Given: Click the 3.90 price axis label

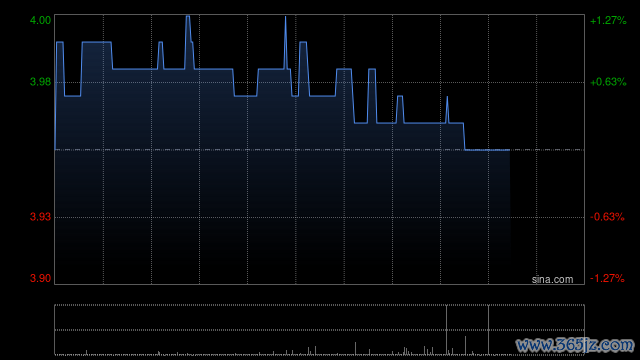Looking at the screenshot, I should coord(40,278).
